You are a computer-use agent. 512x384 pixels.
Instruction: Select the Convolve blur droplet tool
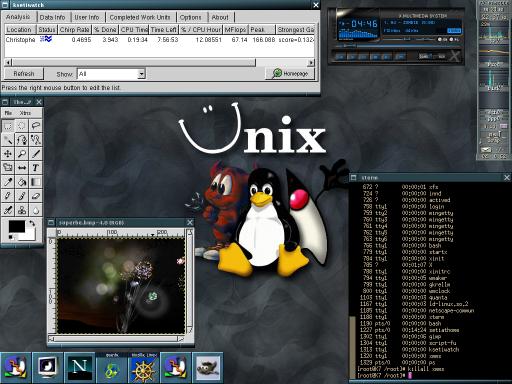click(36, 210)
